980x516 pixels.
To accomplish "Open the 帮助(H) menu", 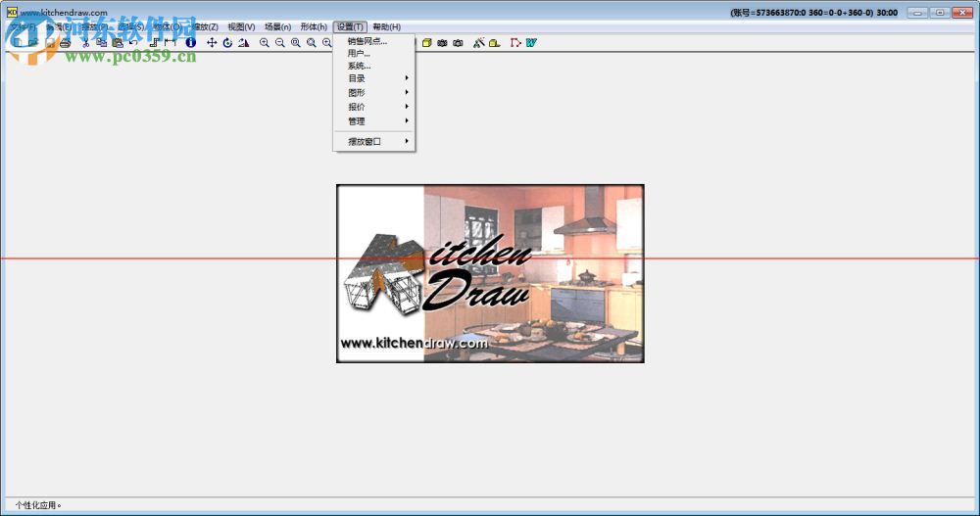I will pyautogui.click(x=387, y=26).
